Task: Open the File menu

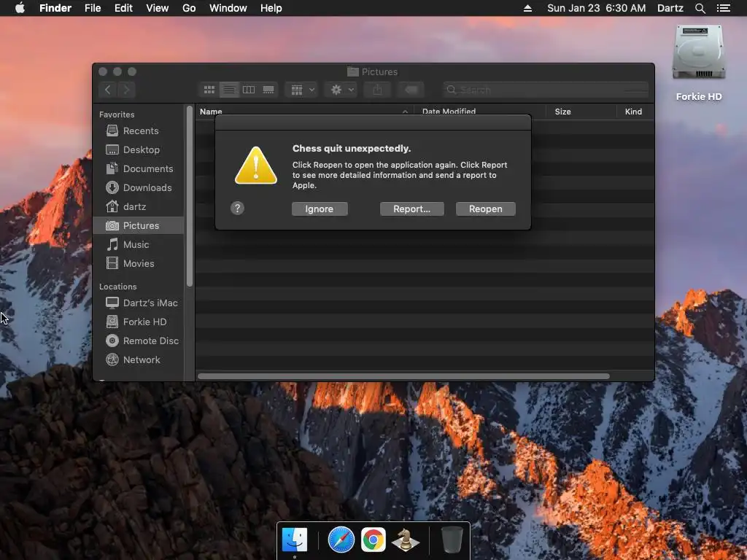Action: pos(93,8)
